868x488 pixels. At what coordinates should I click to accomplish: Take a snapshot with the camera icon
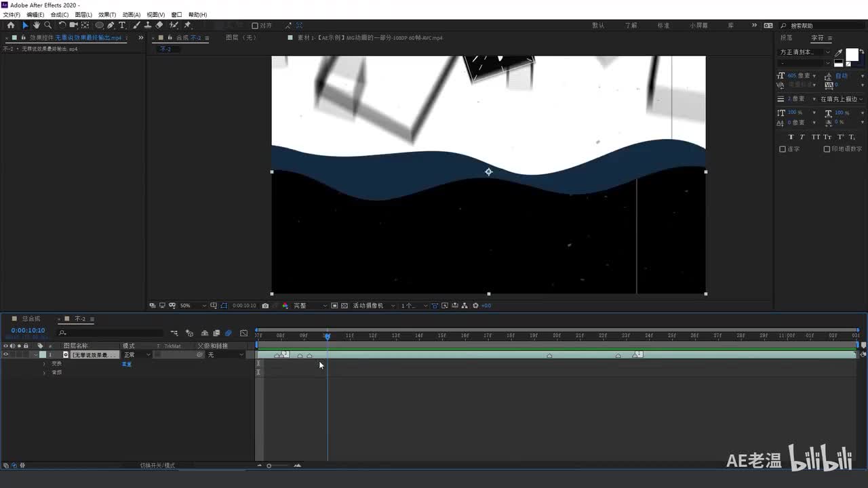point(265,306)
